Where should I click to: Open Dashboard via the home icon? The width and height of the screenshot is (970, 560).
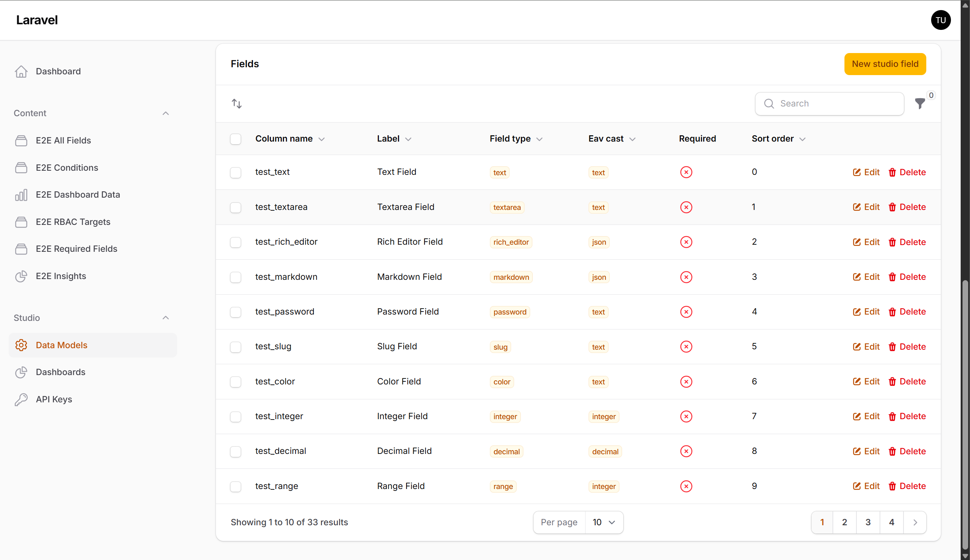pyautogui.click(x=21, y=71)
